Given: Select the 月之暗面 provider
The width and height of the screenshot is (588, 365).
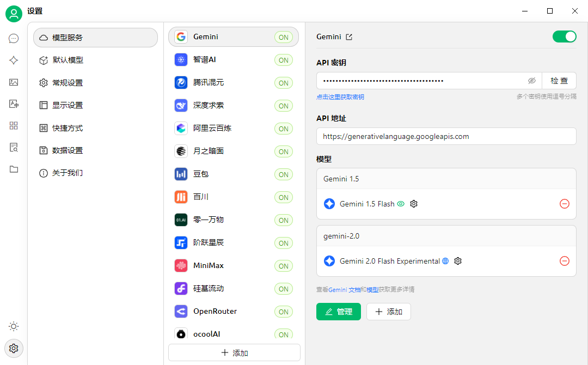Looking at the screenshot, I should click(233, 151).
